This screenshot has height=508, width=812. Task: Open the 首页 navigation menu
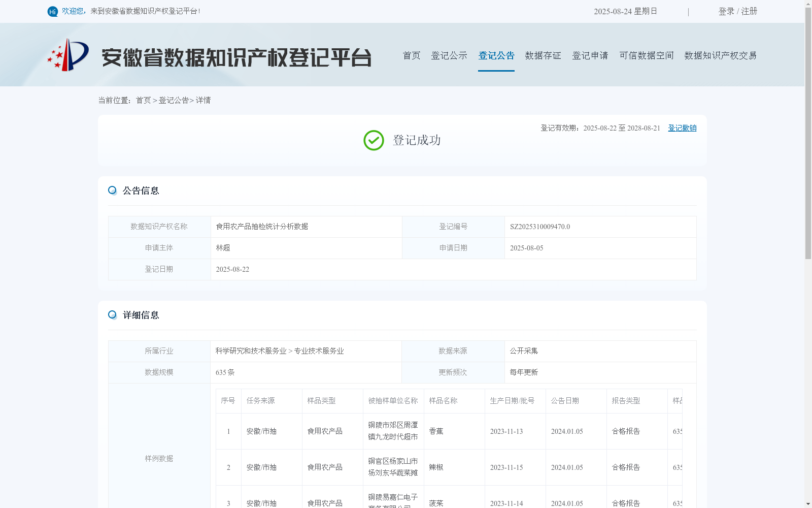coord(412,55)
